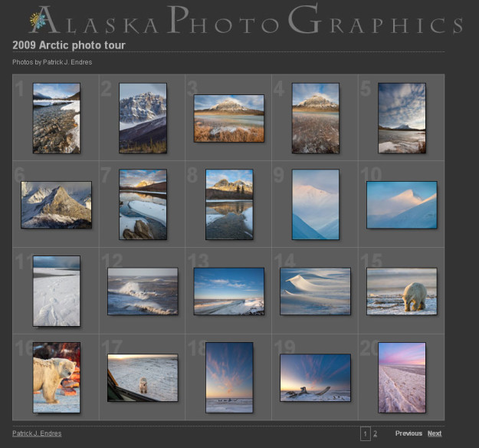The height and width of the screenshot is (448, 479).
Task: View thumbnail 11 of tracks in snow
Action: point(56,291)
